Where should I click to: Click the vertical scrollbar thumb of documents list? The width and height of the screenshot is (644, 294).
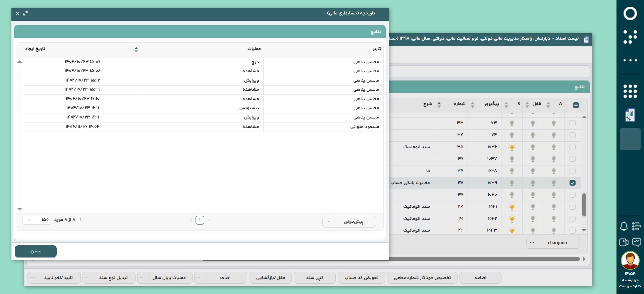point(584,205)
